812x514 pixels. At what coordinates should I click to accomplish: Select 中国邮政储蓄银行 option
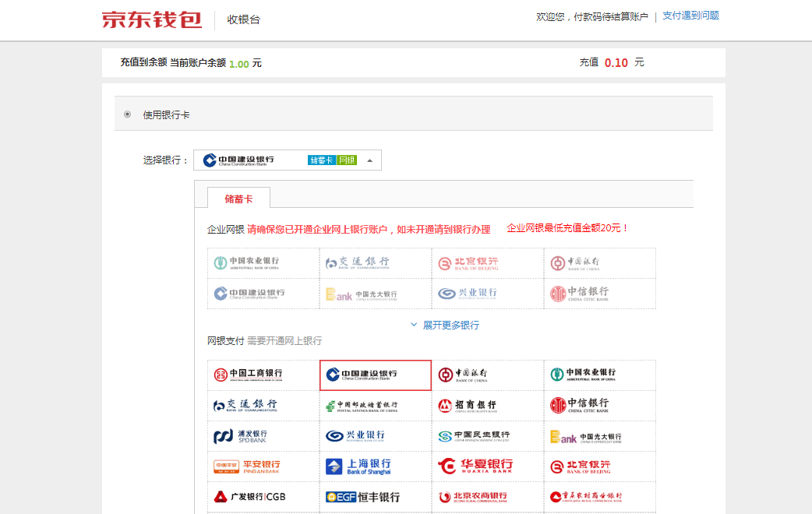point(376,405)
